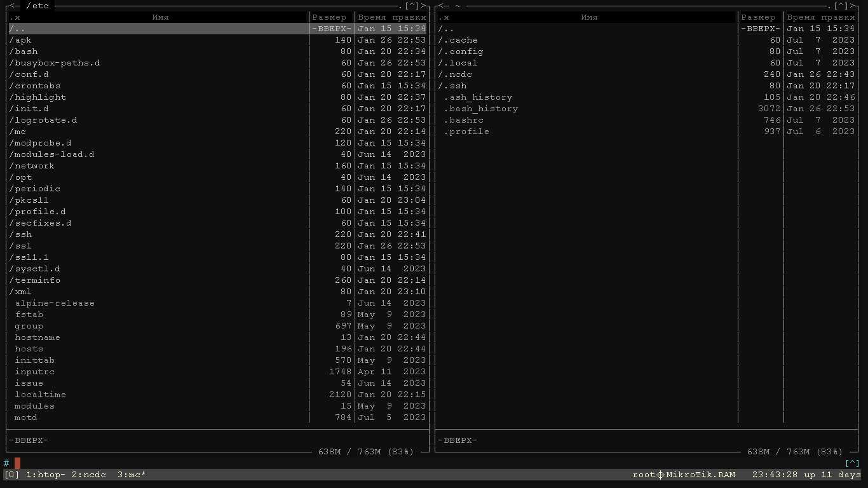Select /opt directory

click(218, 177)
